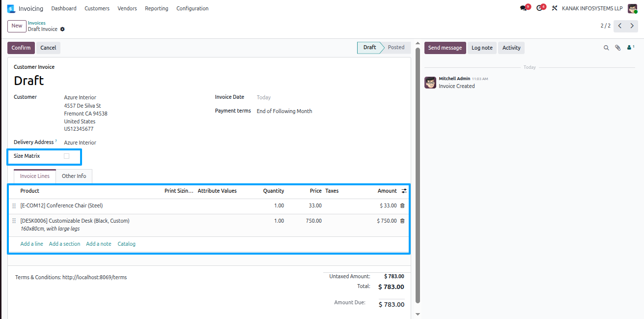Go to next record with right arrow
The height and width of the screenshot is (319, 644).
[x=632, y=26]
